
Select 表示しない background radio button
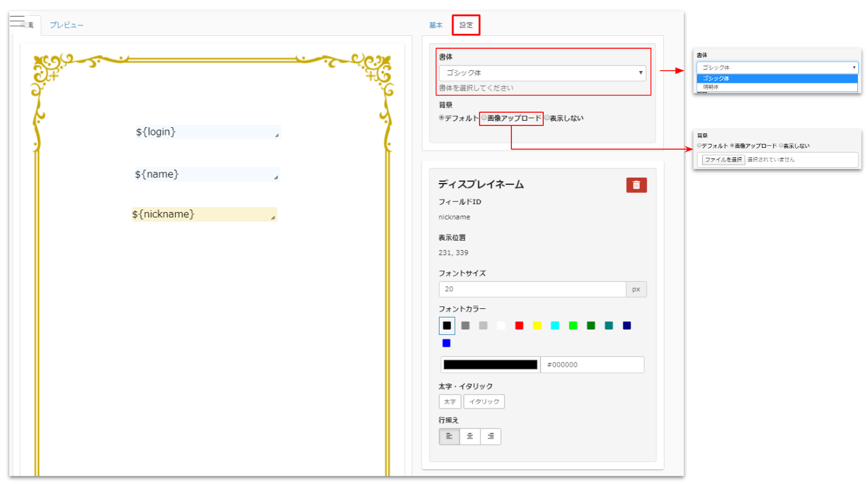(x=547, y=118)
